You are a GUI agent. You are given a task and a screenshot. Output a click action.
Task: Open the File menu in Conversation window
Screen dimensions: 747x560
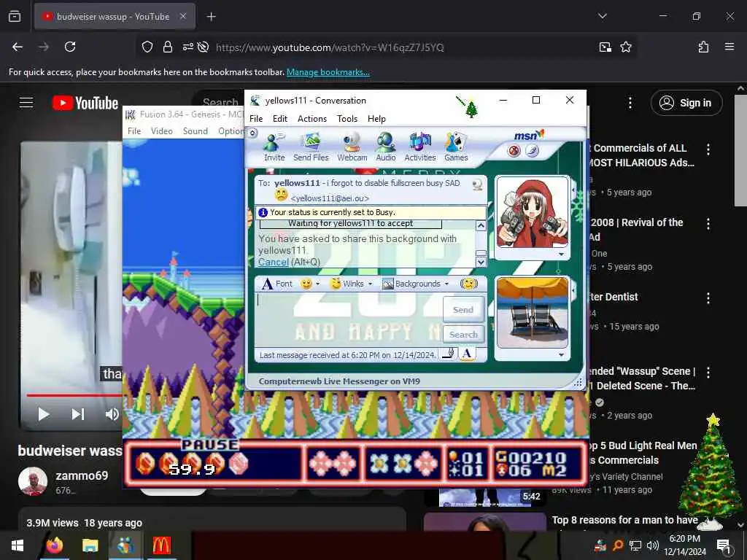pos(256,119)
